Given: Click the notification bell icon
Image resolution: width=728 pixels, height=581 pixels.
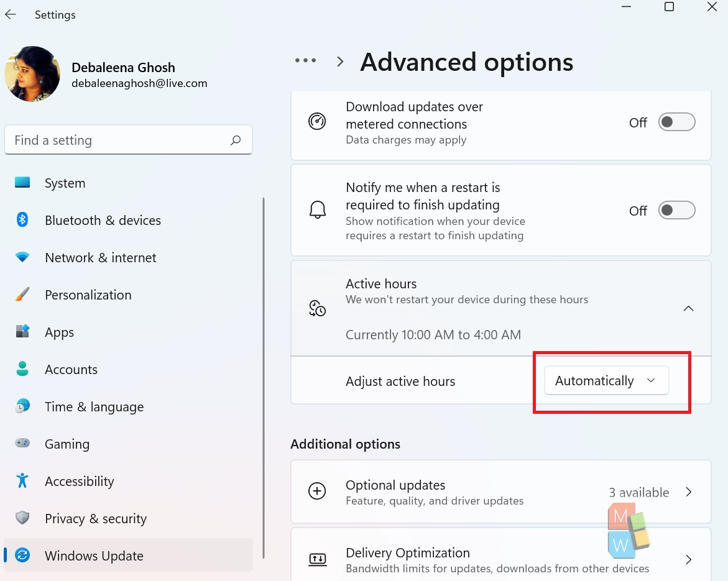Looking at the screenshot, I should click(x=318, y=210).
